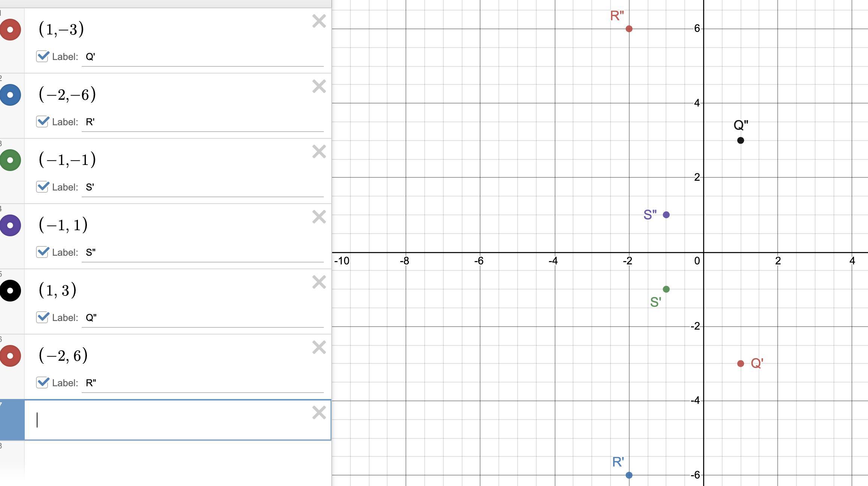
Task: Toggle Label checkbox for R"
Action: pyautogui.click(x=42, y=383)
